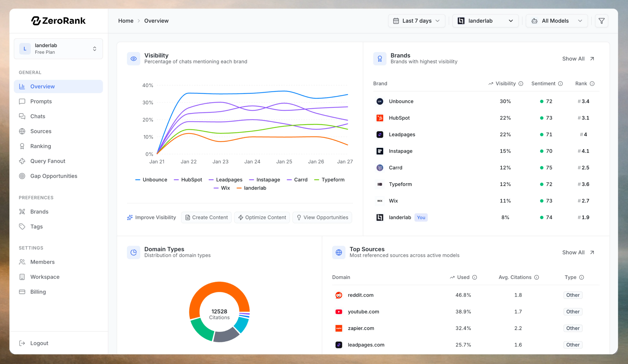
Task: Click Show All in Brands panel
Action: pyautogui.click(x=578, y=59)
